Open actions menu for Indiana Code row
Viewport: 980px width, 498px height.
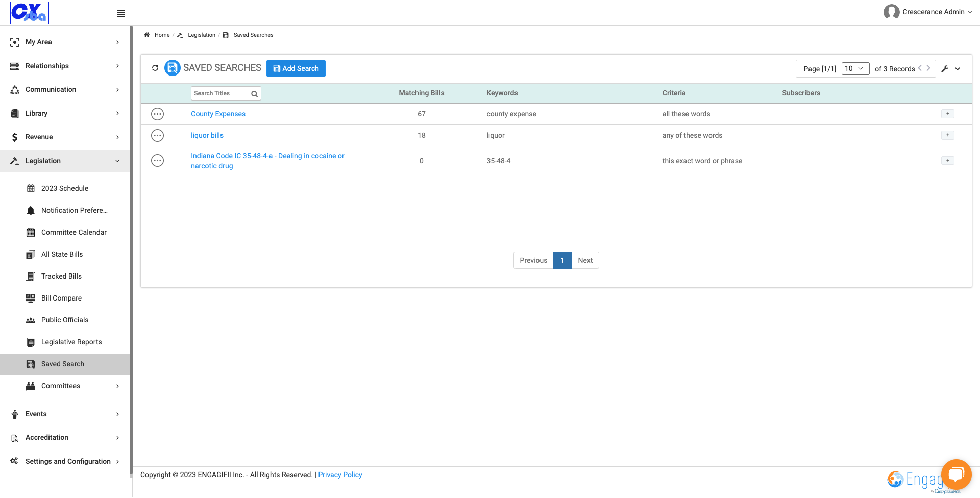(158, 161)
